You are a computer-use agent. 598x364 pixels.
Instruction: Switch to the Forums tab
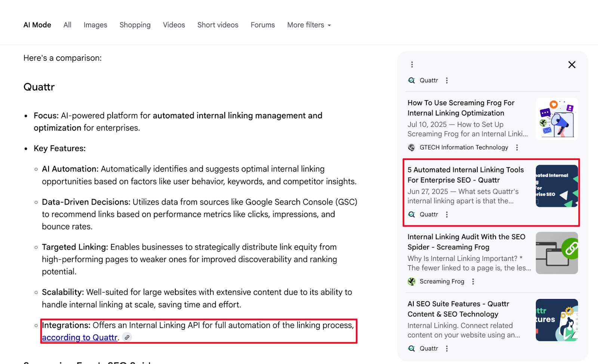263,25
